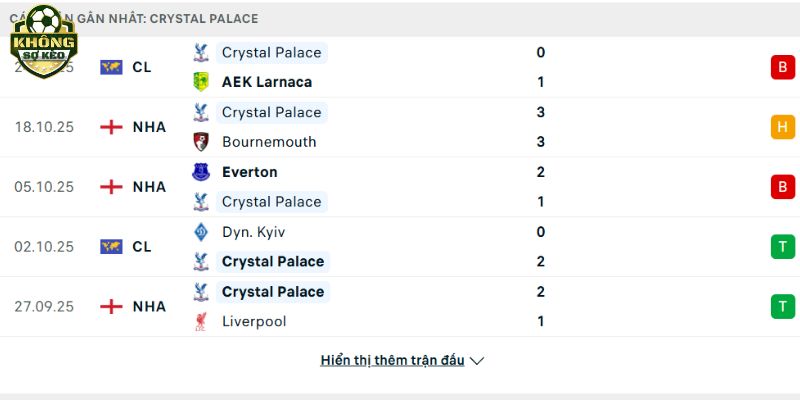This screenshot has height=400, width=800.
Task: Click the England flag beside the 18.10.25 match
Action: 112,127
